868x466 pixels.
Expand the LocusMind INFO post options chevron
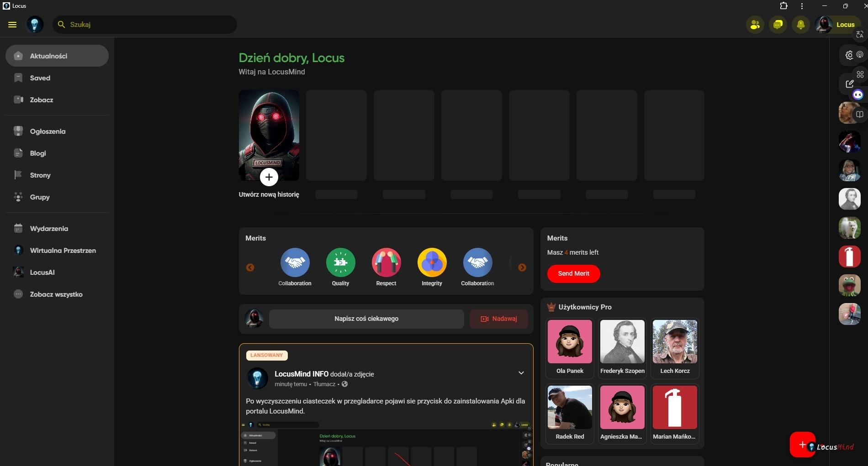tap(521, 373)
